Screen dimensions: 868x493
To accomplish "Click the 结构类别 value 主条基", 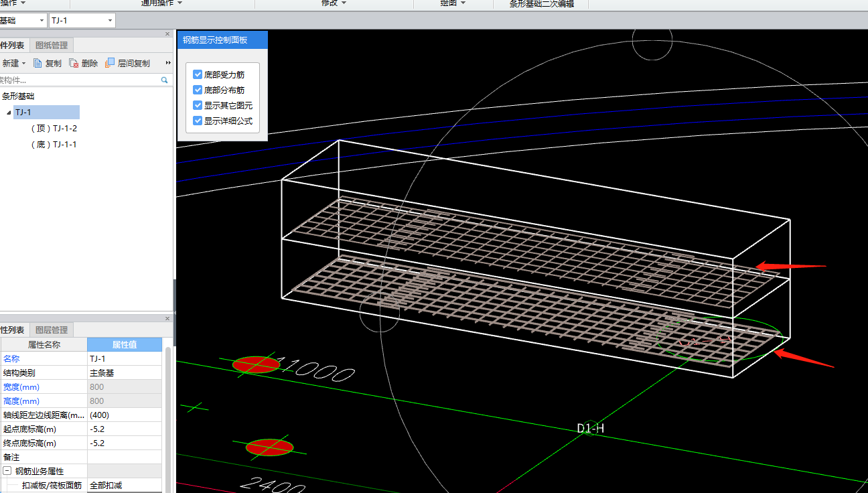I will (125, 373).
